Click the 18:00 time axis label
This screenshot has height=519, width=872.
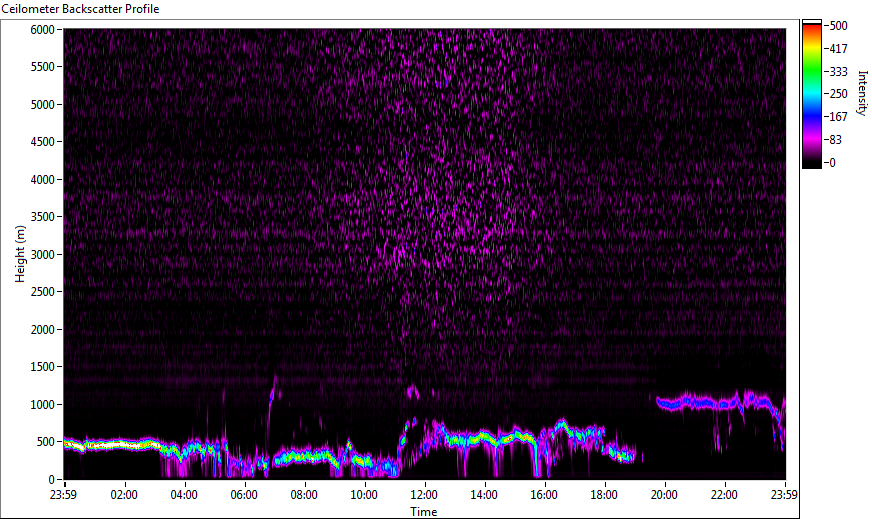[x=604, y=495]
